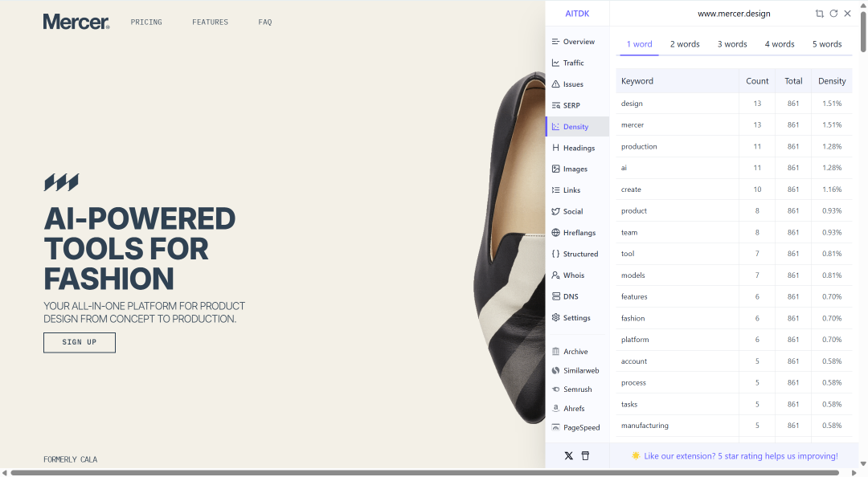This screenshot has width=868, height=477.
Task: Select the 'production' keyword row
Action: tap(734, 147)
